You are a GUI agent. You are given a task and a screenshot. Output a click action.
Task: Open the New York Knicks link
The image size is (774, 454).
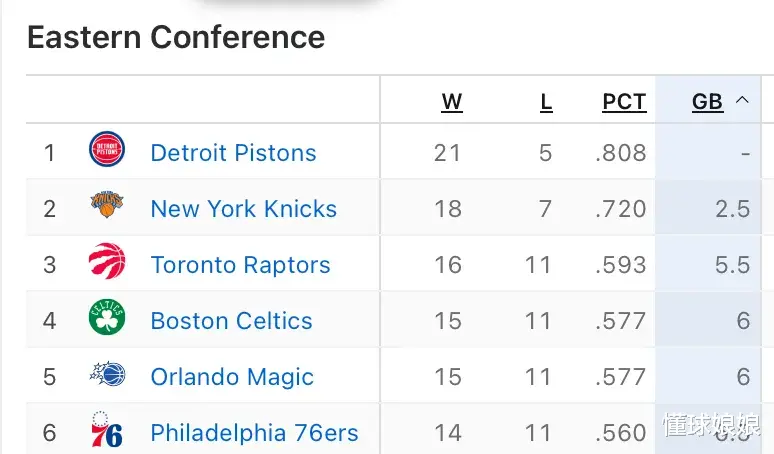point(243,209)
